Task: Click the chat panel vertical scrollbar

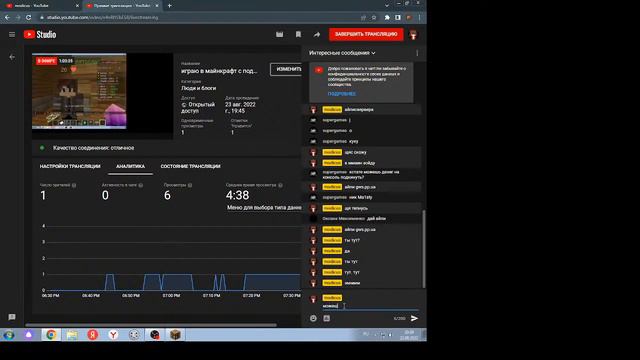Action: [x=424, y=249]
